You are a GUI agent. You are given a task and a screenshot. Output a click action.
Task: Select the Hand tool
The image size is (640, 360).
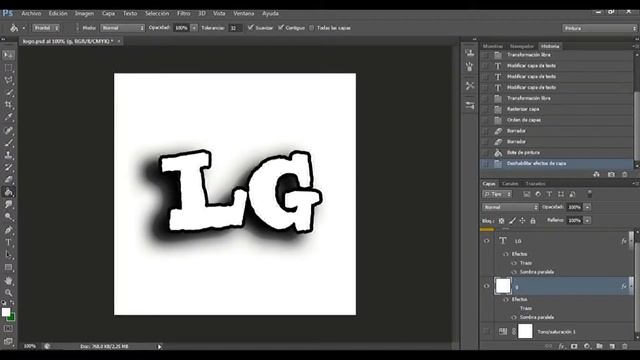point(8,281)
